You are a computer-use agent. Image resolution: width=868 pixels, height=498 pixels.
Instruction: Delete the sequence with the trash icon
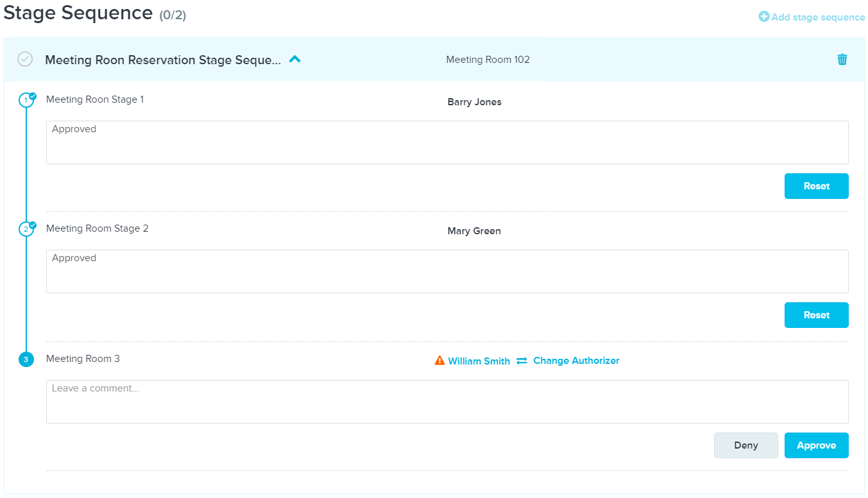[x=842, y=60]
